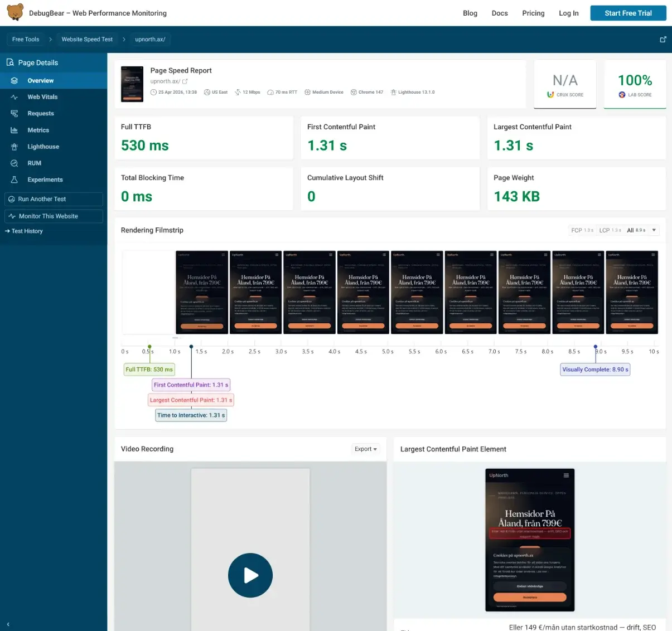Click Monitor This Website button
The height and width of the screenshot is (631, 672).
pyautogui.click(x=54, y=216)
